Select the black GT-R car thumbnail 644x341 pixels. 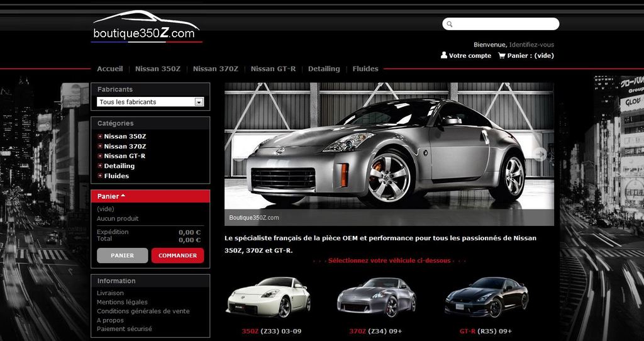[x=486, y=298]
